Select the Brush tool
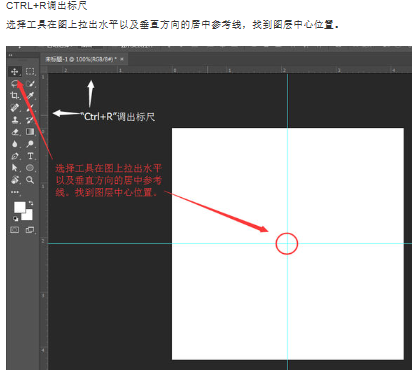 [30, 108]
